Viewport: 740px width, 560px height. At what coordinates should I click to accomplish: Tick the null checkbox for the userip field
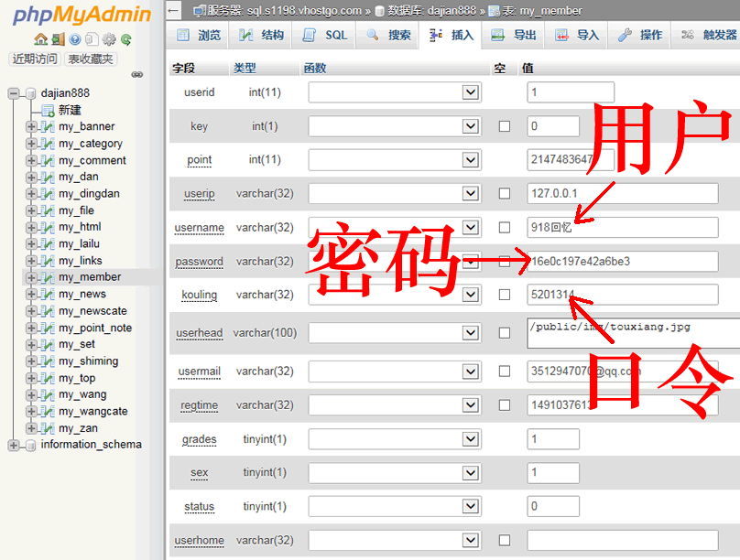pyautogui.click(x=504, y=194)
